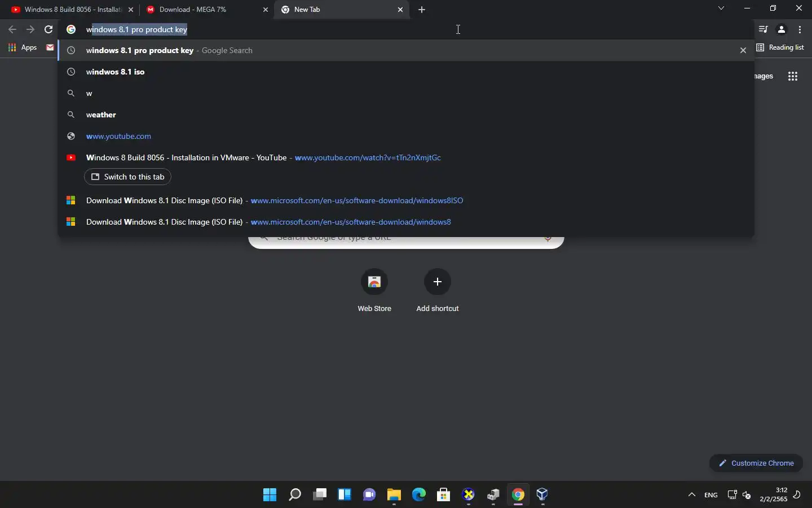Click the Chrome taskbar icon

tap(518, 495)
